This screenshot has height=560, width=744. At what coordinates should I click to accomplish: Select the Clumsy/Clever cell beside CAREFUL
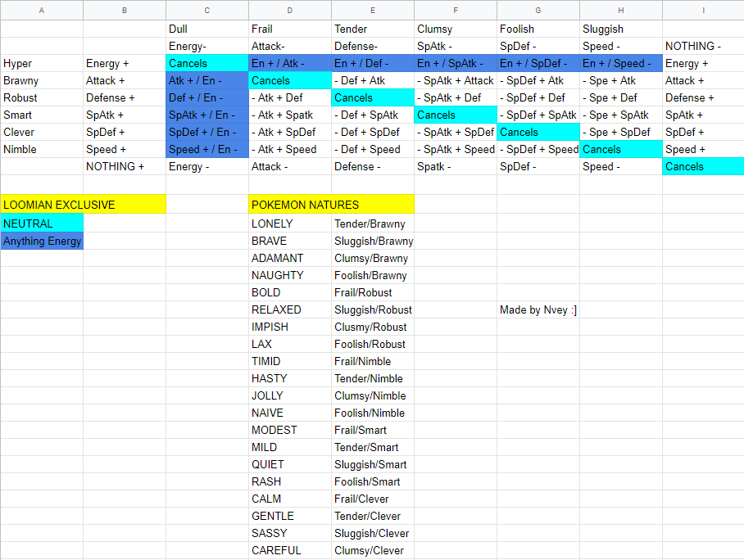point(373,550)
